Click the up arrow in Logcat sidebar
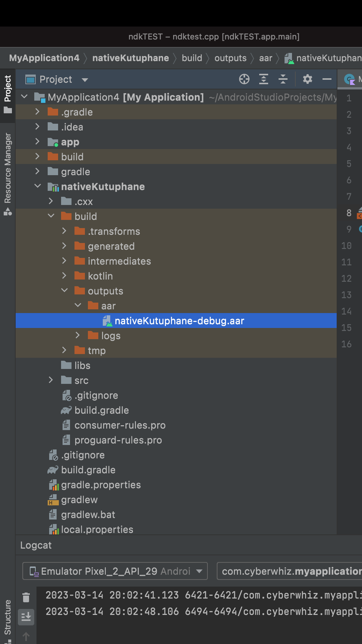The image size is (362, 644). coord(26,637)
